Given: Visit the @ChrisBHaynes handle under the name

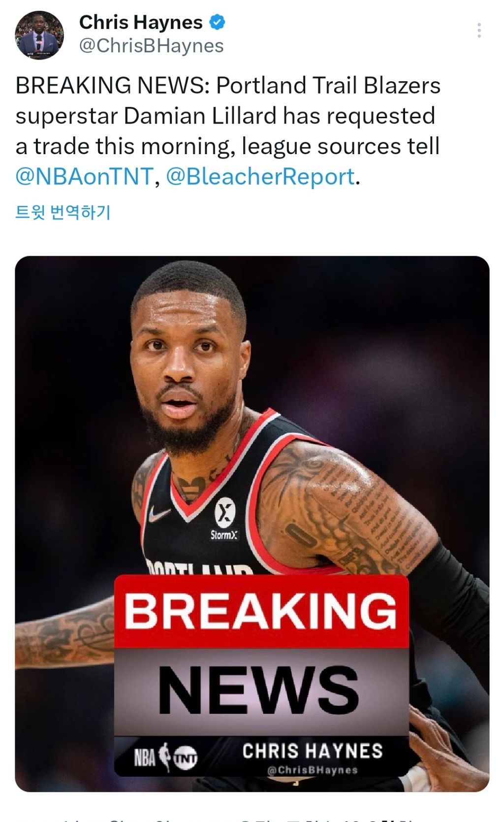Looking at the screenshot, I should (152, 46).
